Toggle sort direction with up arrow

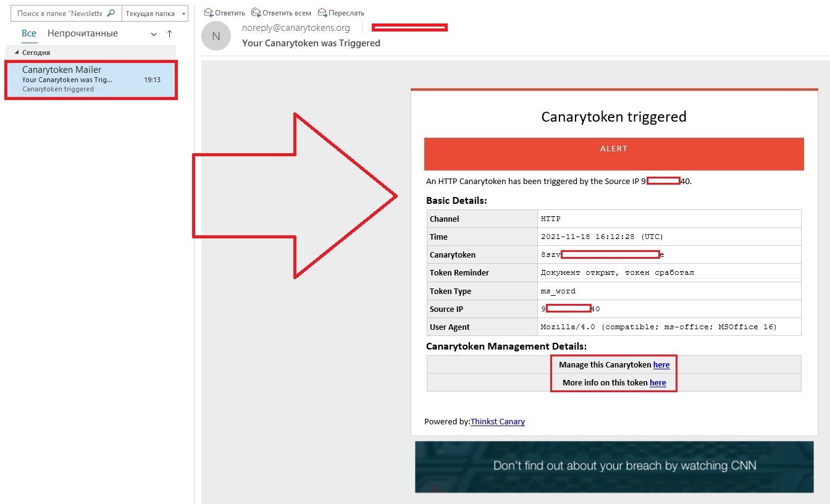[169, 34]
